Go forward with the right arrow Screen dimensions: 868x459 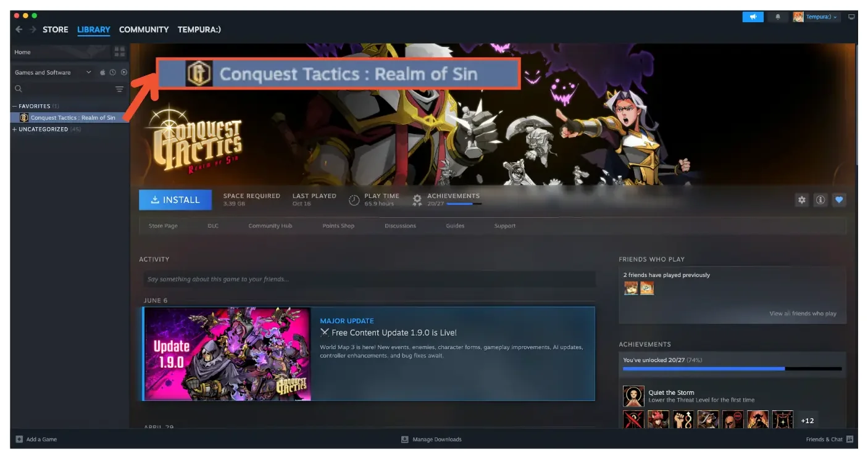coord(33,30)
